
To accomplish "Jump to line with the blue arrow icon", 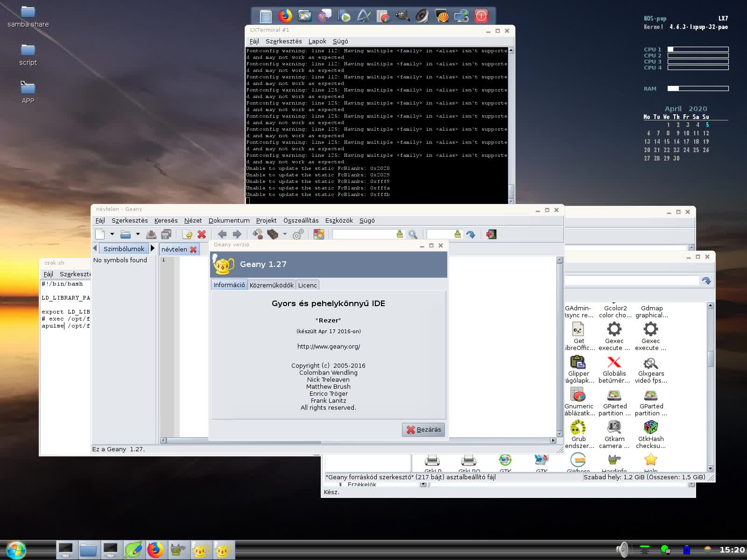I will 471,234.
